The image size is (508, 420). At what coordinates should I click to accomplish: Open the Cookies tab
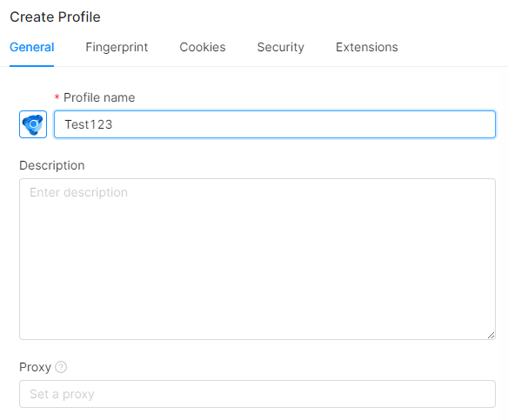[x=203, y=47]
